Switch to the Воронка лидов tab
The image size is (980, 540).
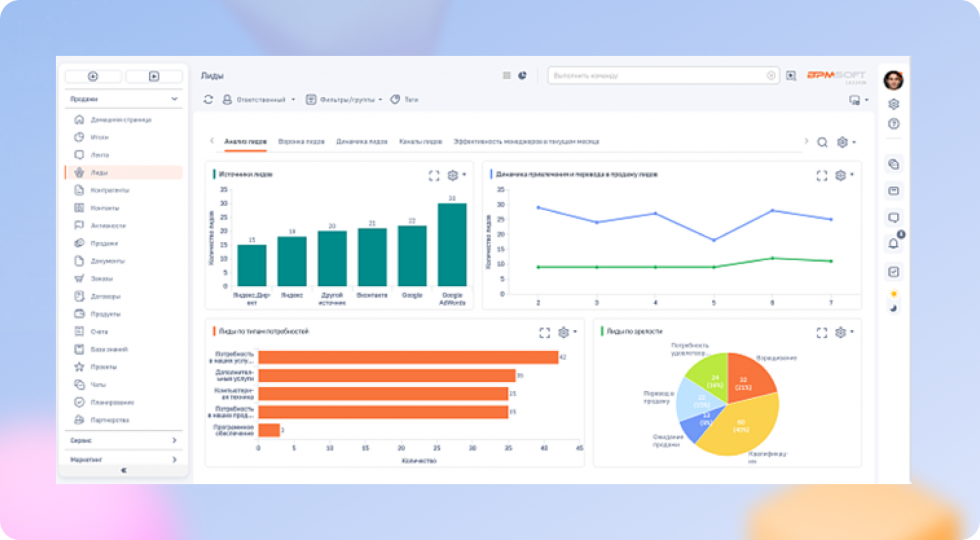tap(301, 141)
